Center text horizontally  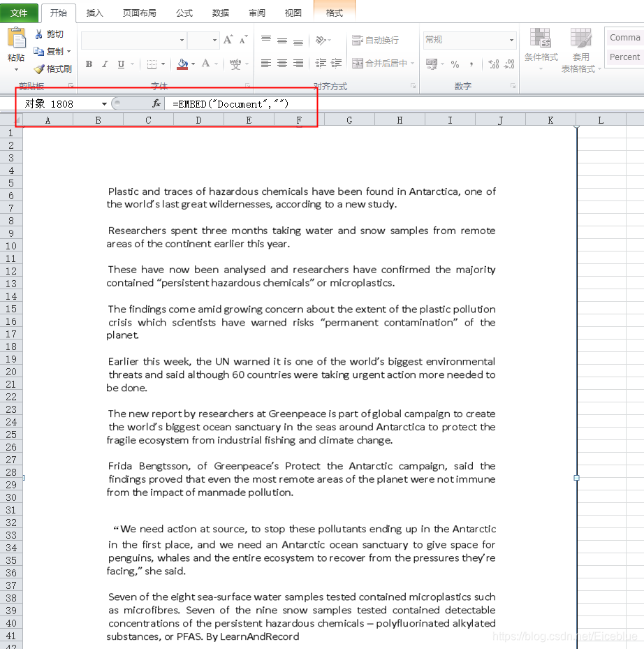[282, 64]
